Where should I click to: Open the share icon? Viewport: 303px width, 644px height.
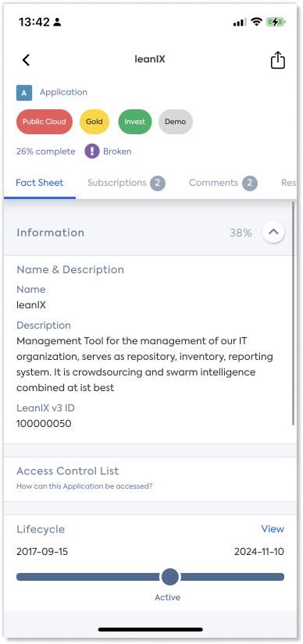coord(277,60)
